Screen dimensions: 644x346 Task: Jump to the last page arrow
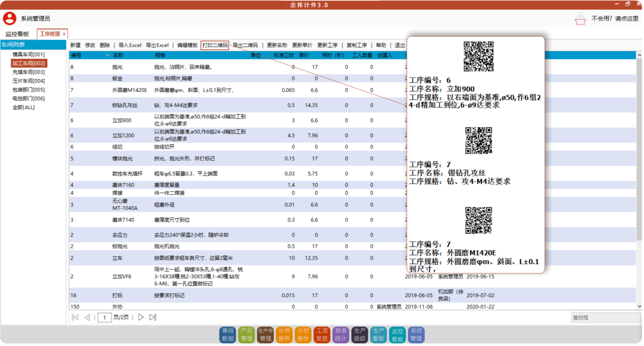click(x=152, y=318)
